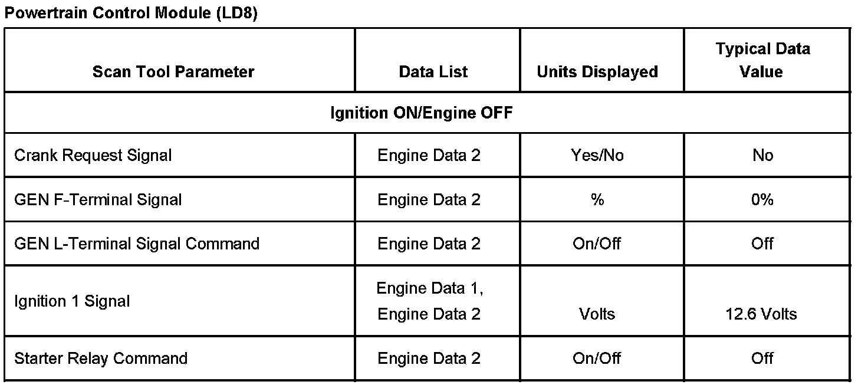
Task: Select the Engine Data 1 list entry
Action: 430,288
